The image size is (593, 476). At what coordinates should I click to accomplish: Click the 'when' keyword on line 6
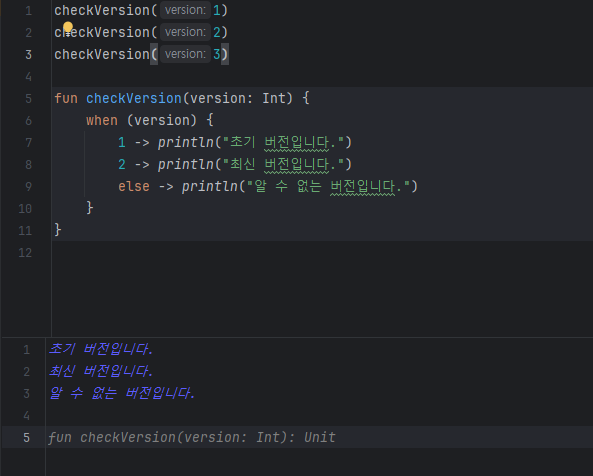102,120
